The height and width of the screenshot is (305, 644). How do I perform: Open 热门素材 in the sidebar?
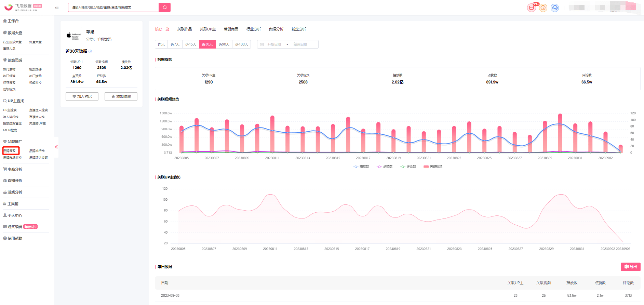click(9, 69)
